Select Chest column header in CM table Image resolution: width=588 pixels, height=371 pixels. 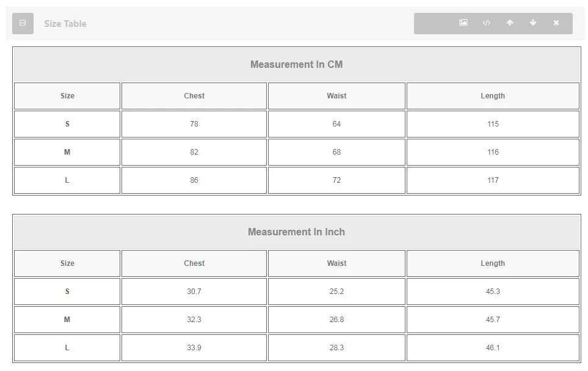tap(194, 96)
